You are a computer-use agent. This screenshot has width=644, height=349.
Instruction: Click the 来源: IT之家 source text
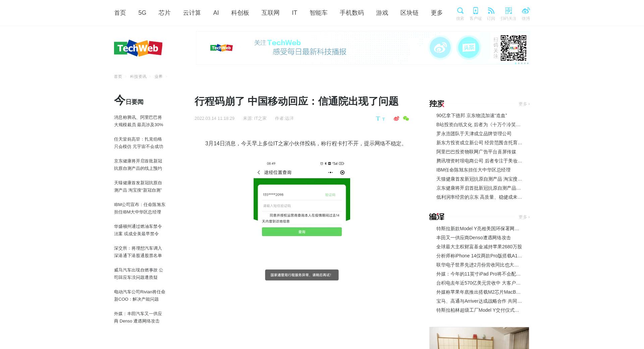[255, 118]
